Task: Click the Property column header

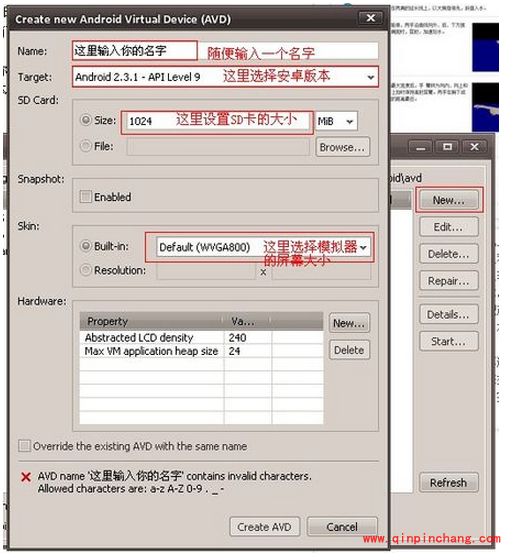Action: [x=152, y=321]
